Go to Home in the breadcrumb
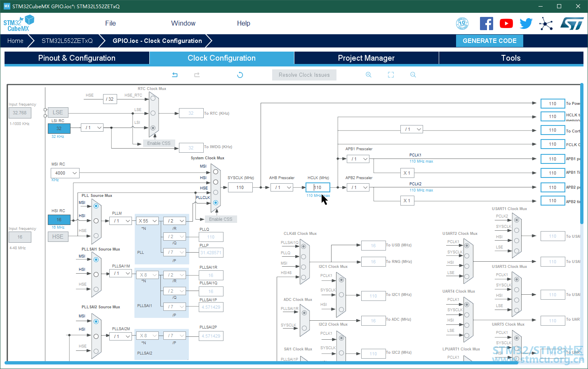This screenshot has width=588, height=369. click(15, 41)
